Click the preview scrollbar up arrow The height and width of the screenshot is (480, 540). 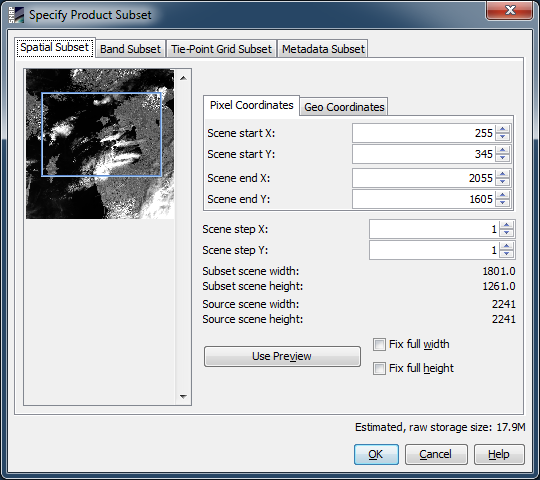coord(183,78)
